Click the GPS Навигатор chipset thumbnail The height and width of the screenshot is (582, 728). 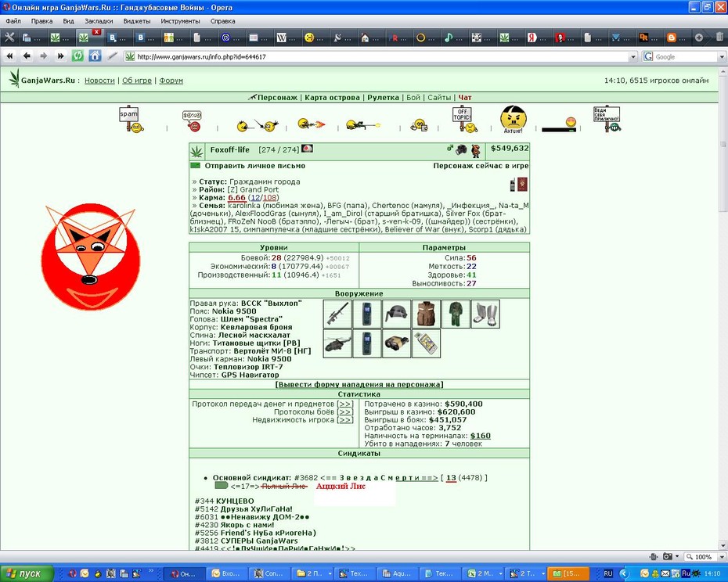426,343
